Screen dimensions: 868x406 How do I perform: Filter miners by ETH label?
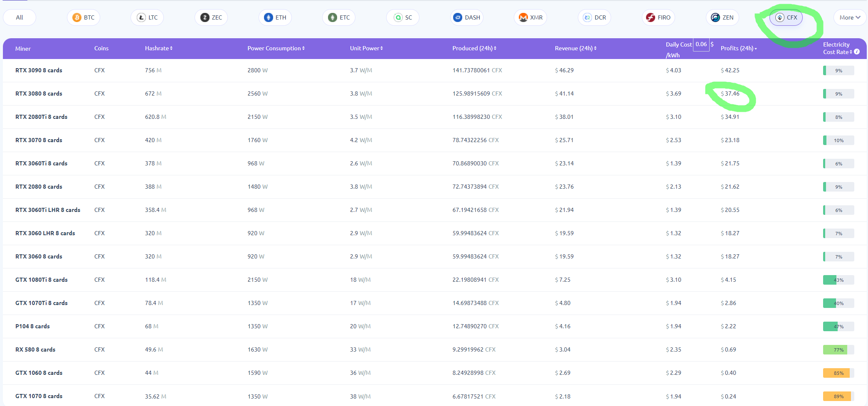click(281, 17)
